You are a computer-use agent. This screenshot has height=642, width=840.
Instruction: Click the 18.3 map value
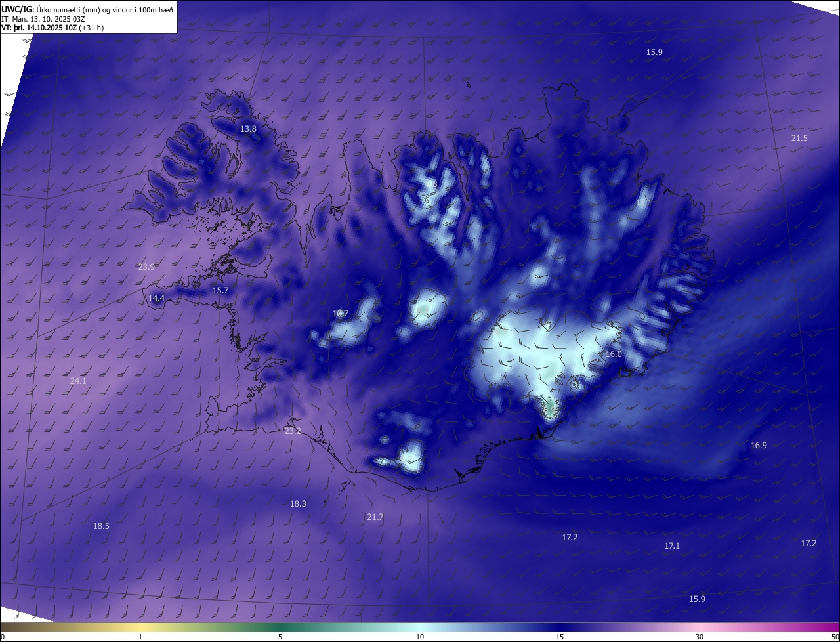(x=298, y=503)
